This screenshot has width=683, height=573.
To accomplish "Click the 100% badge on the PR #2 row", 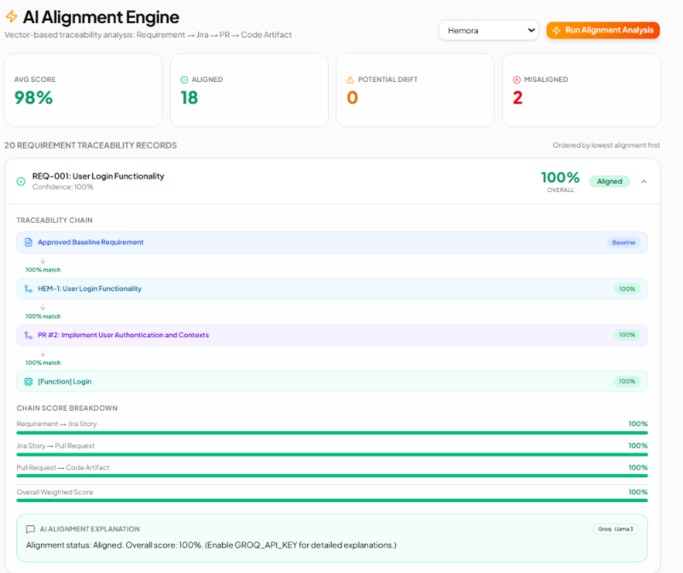I will (x=627, y=335).
